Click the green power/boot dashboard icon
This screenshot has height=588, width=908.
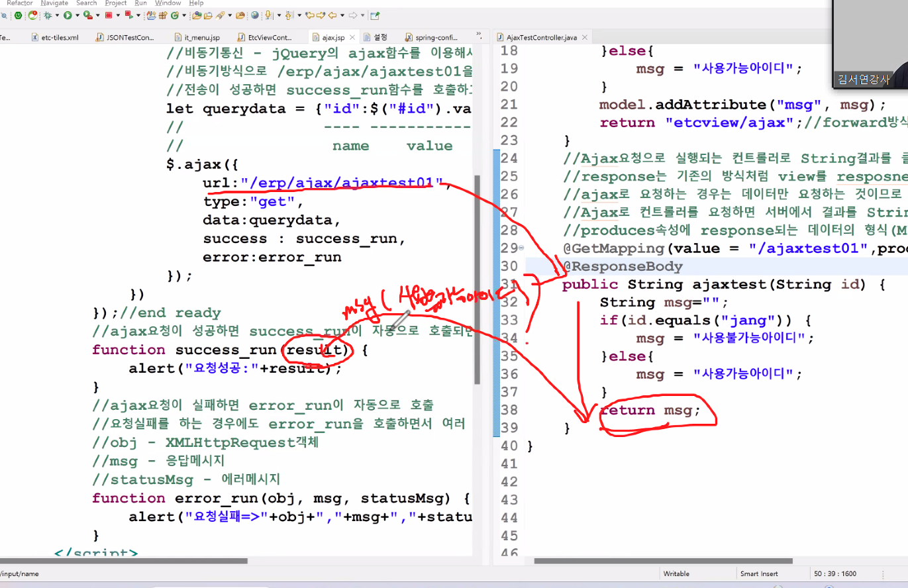pyautogui.click(x=18, y=15)
